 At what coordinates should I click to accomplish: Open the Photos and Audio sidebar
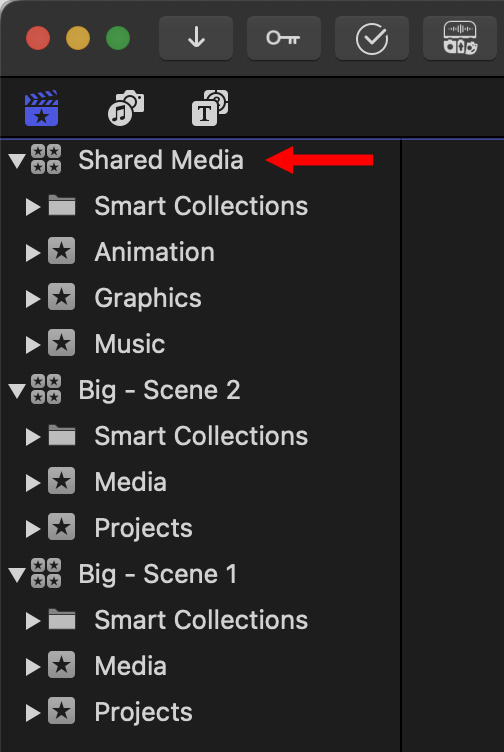[x=126, y=108]
